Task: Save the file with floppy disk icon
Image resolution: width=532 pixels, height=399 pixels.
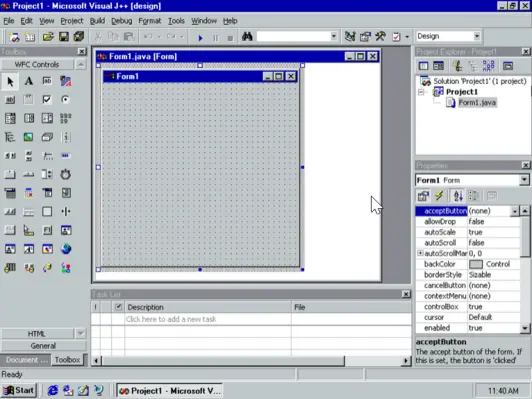Action: pyautogui.click(x=64, y=36)
